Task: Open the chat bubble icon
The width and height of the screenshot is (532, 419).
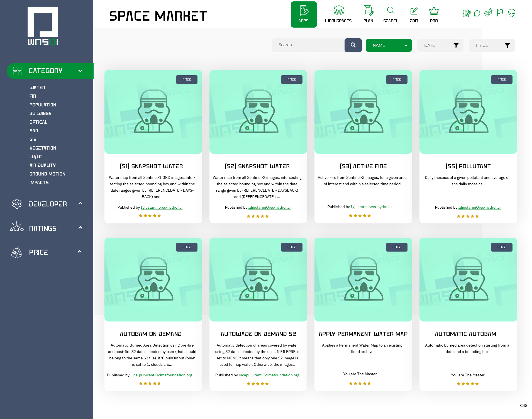Action: (x=477, y=13)
